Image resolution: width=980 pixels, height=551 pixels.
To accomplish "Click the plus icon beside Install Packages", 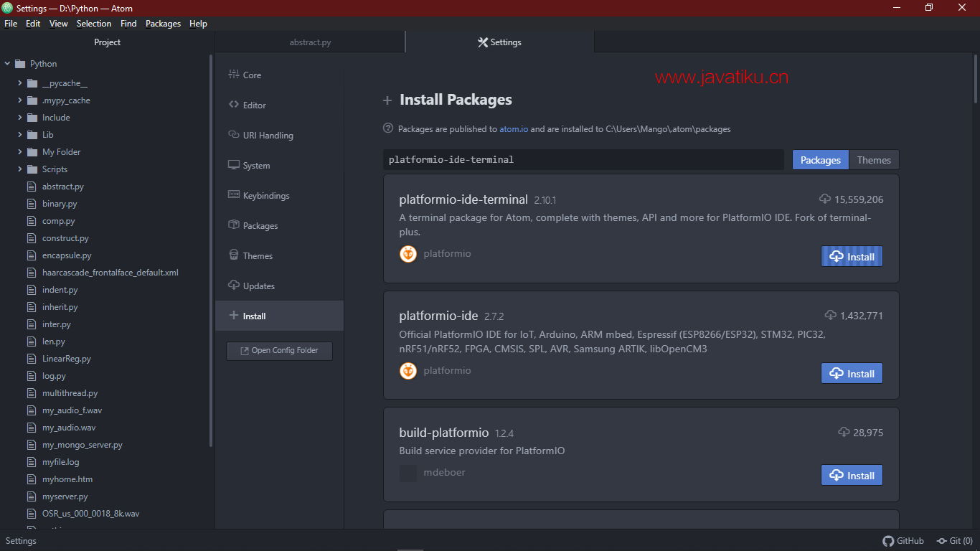I will click(387, 100).
